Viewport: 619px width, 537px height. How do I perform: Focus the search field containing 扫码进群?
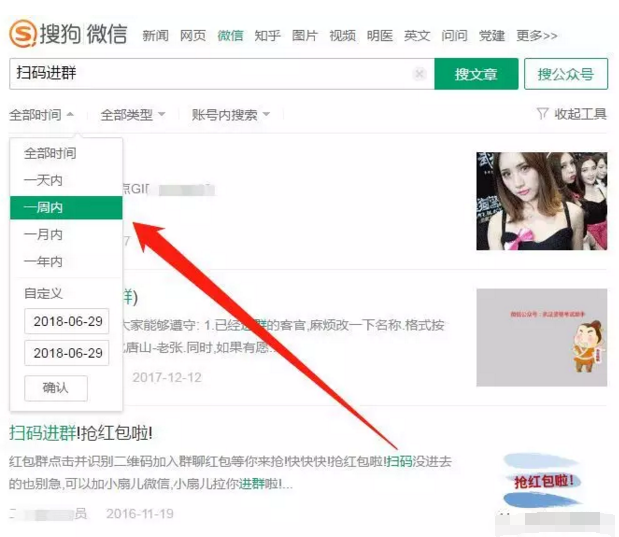[222, 74]
